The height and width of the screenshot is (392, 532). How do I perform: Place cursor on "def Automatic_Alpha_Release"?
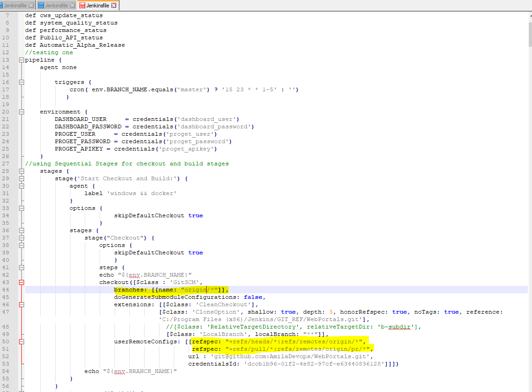point(75,45)
